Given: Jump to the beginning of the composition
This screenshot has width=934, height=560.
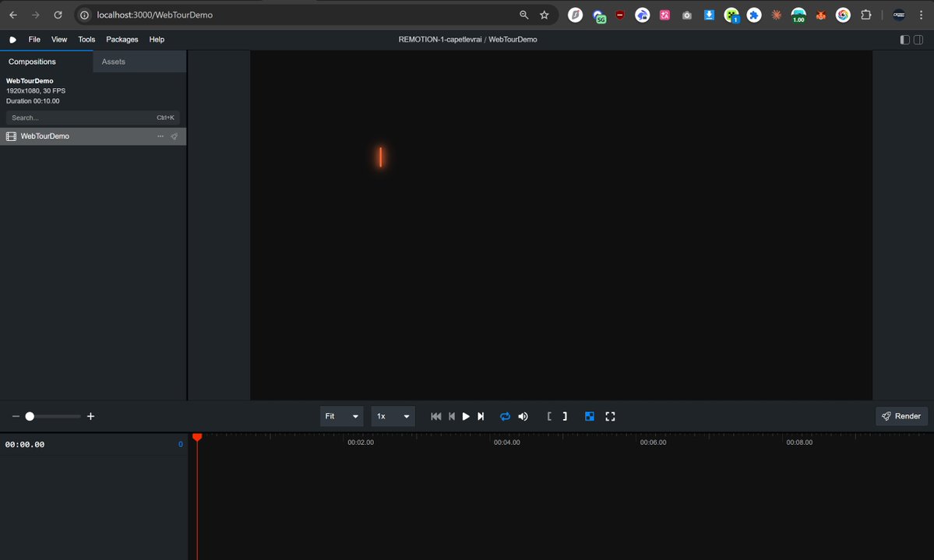Looking at the screenshot, I should pyautogui.click(x=436, y=417).
